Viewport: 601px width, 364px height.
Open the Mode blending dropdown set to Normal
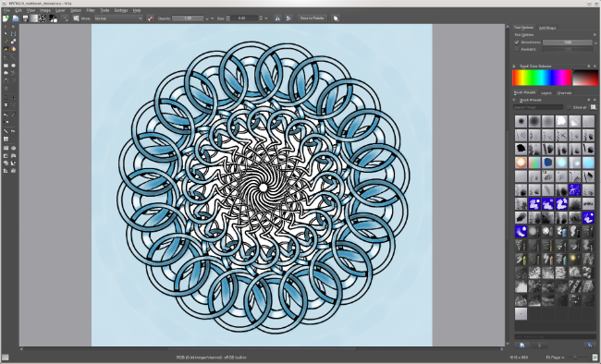point(118,18)
